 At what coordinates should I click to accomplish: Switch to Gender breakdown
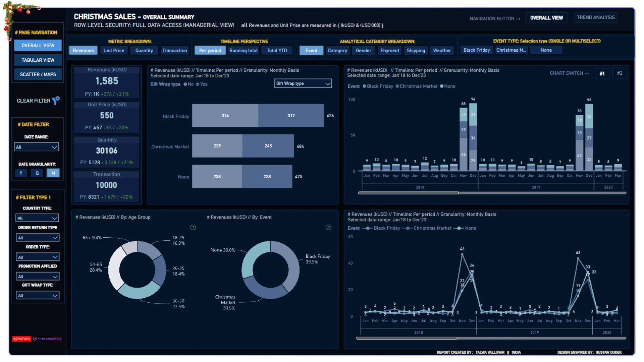pos(364,51)
